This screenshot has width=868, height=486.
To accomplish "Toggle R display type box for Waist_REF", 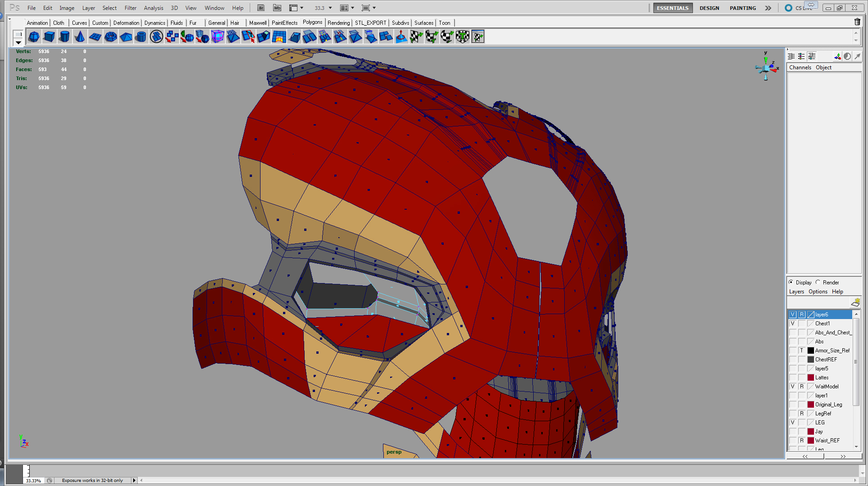I will tap(802, 441).
